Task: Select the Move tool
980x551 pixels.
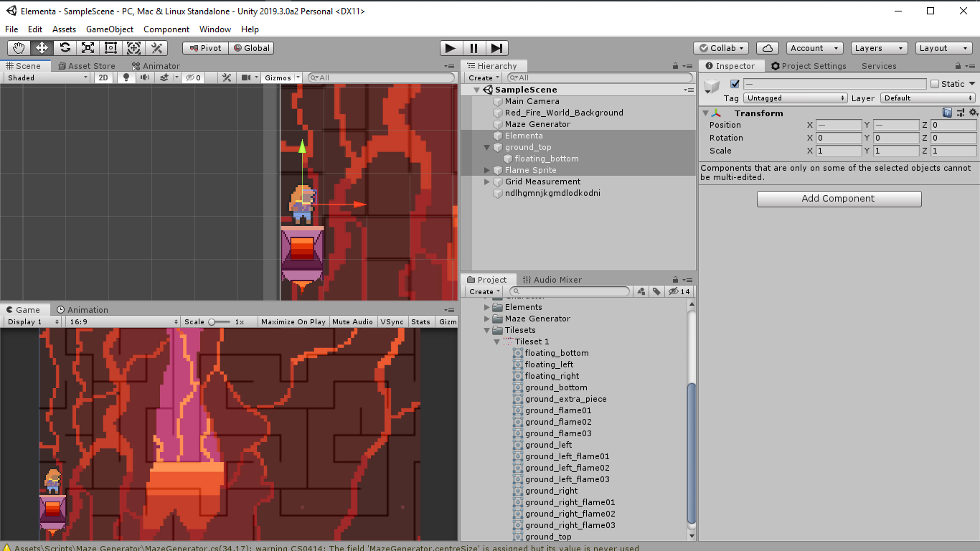Action: coord(42,48)
